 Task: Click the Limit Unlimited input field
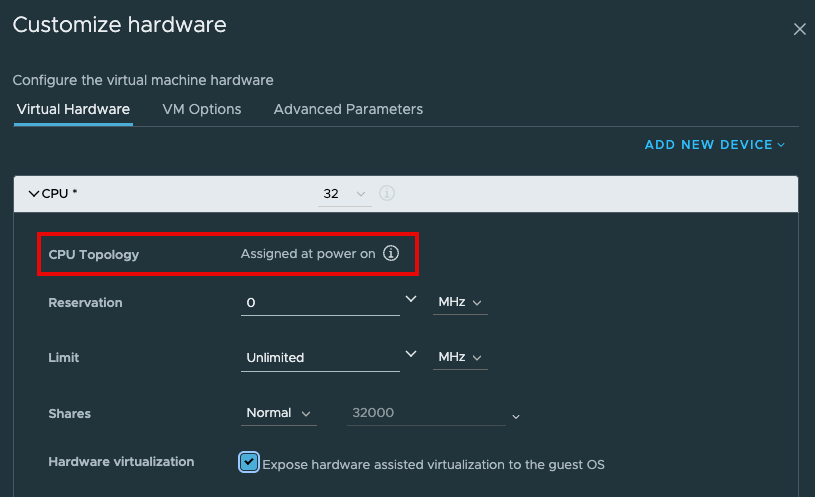click(318, 357)
